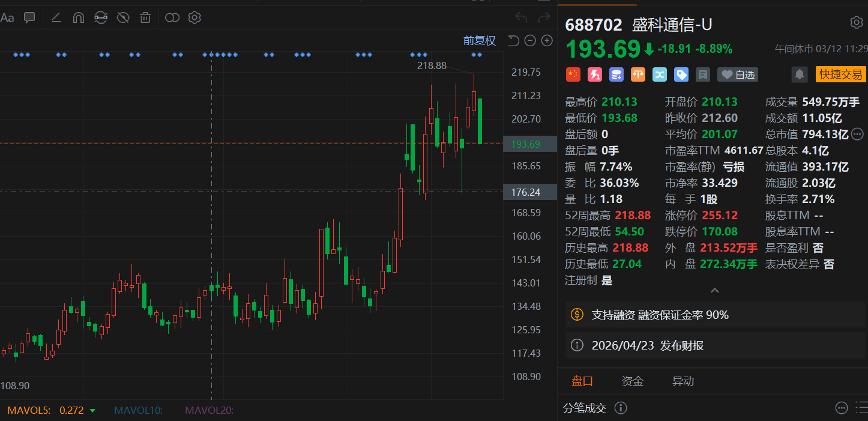
Task: Click the ellipsis next to 总市值
Action: pos(857,135)
